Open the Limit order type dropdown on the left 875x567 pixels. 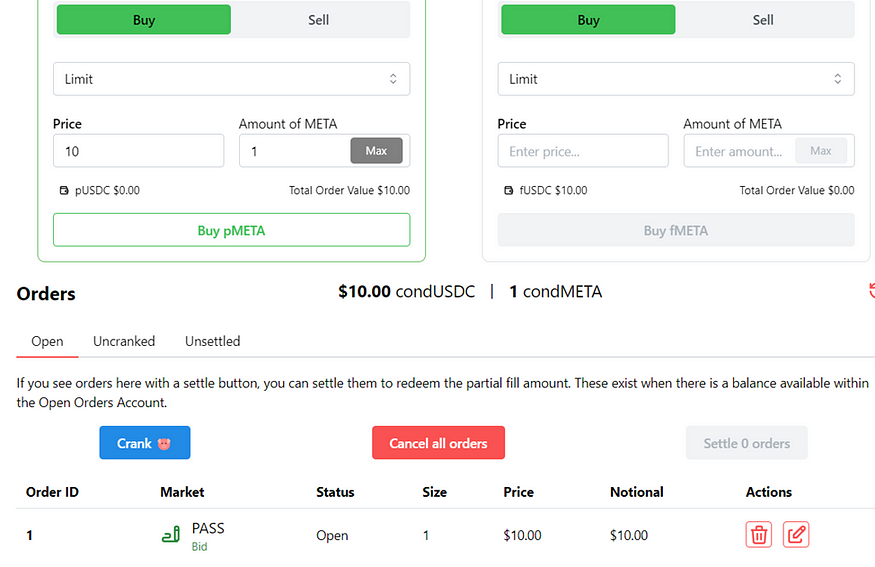coord(232,79)
